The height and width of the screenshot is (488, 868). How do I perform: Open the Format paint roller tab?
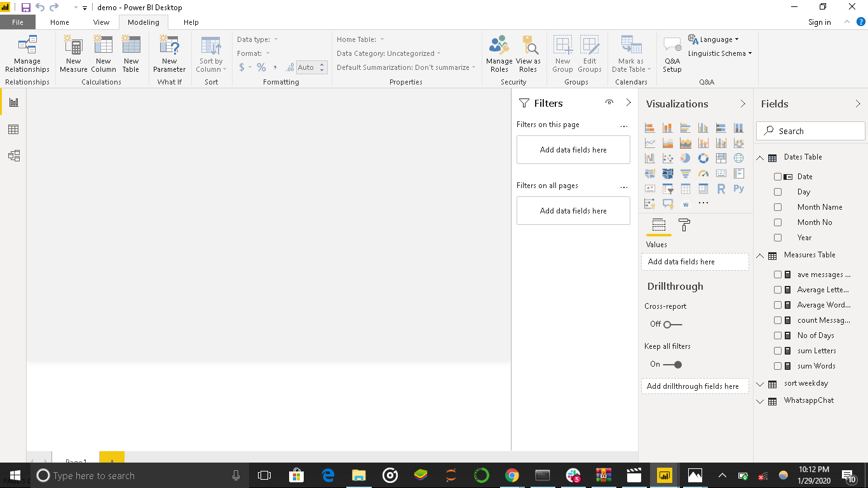tap(684, 225)
